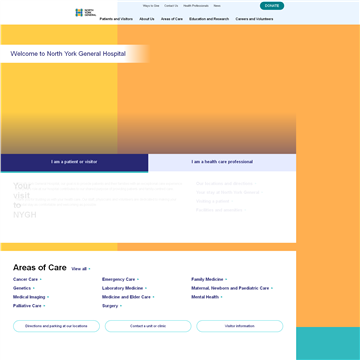Open the Medicine and Elder Care link

128,297
